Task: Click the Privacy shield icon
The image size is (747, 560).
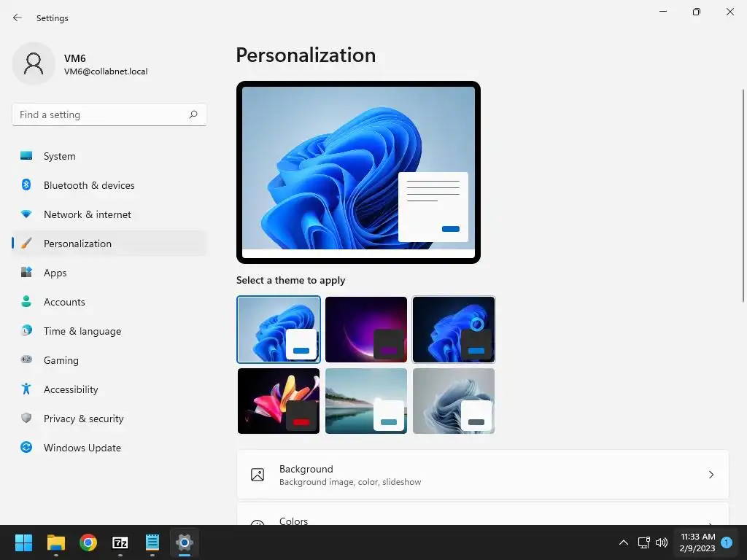Action: (x=26, y=418)
